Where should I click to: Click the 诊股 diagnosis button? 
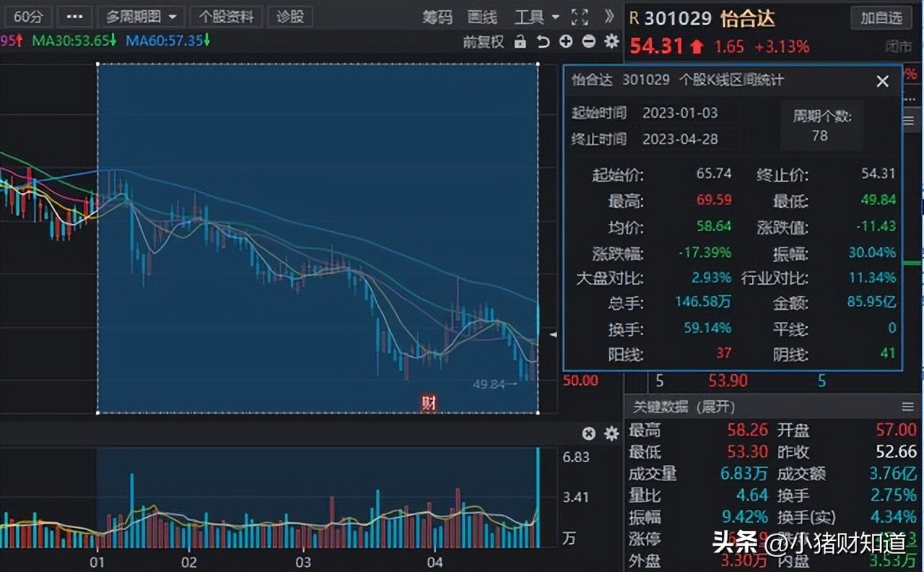tap(290, 17)
